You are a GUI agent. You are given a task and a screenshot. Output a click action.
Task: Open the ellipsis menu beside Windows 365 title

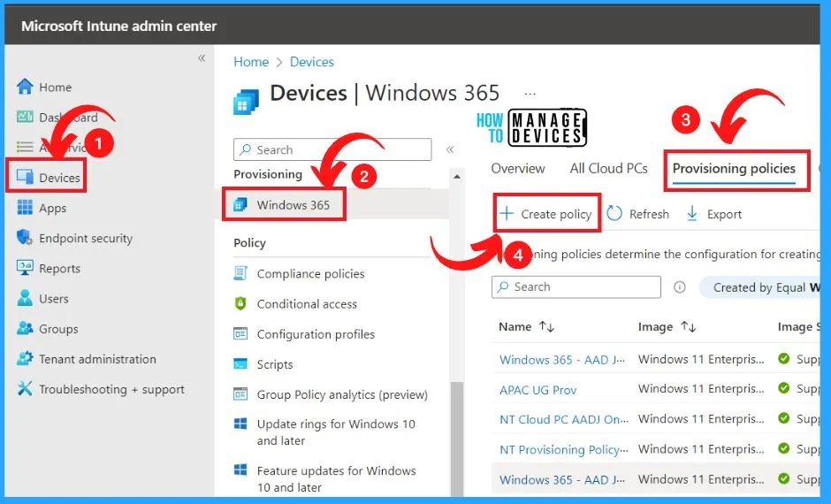(x=530, y=95)
